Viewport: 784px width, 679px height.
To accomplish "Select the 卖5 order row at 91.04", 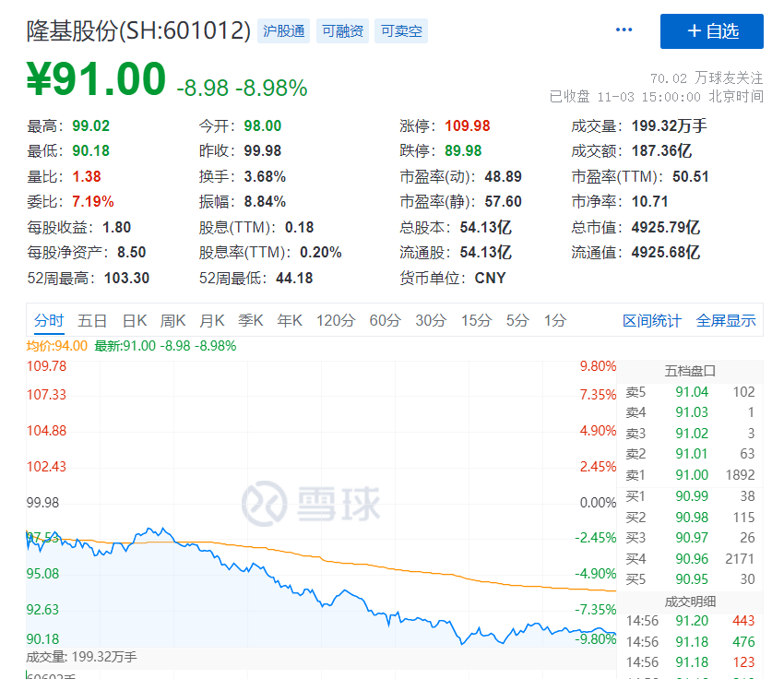I will [x=690, y=391].
